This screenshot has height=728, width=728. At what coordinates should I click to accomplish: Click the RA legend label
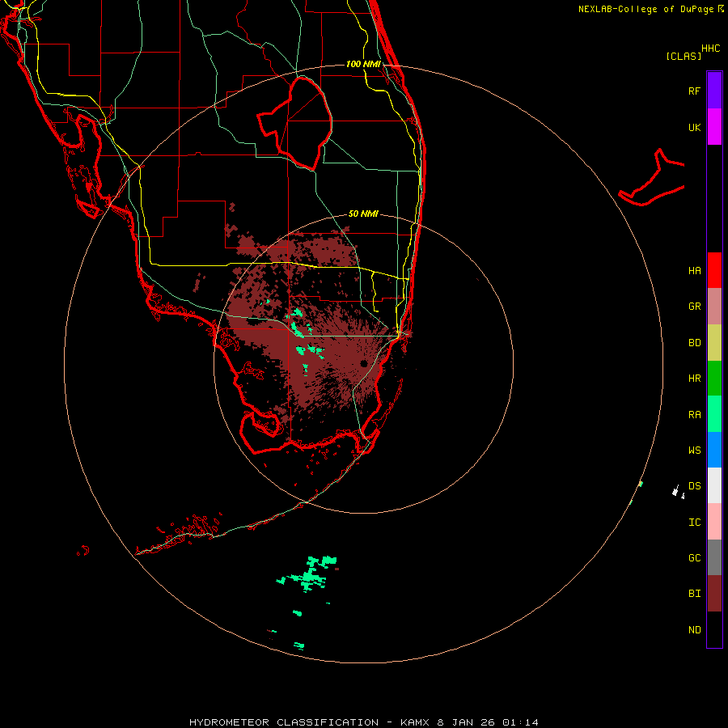tap(694, 415)
